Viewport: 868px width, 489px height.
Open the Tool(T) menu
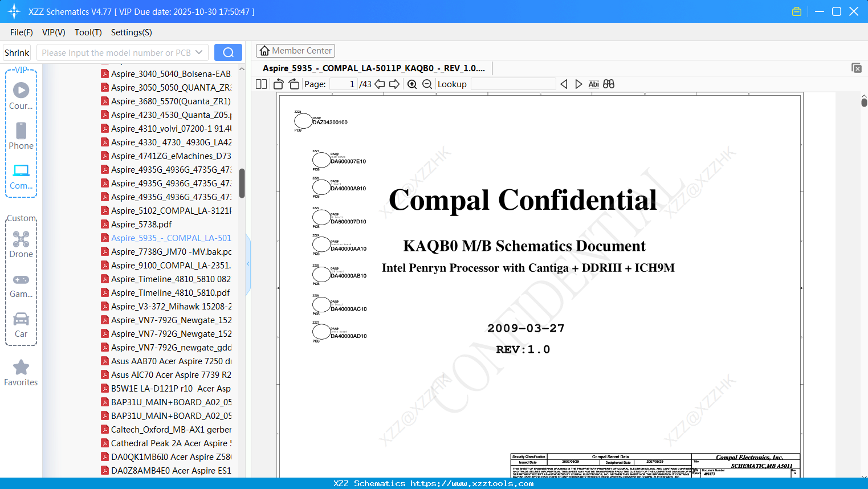click(88, 32)
